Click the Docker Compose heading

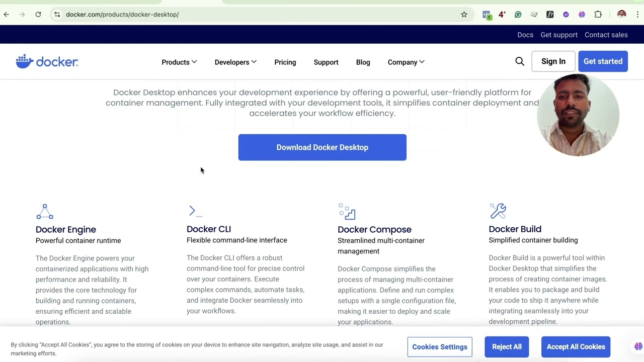[x=374, y=229]
